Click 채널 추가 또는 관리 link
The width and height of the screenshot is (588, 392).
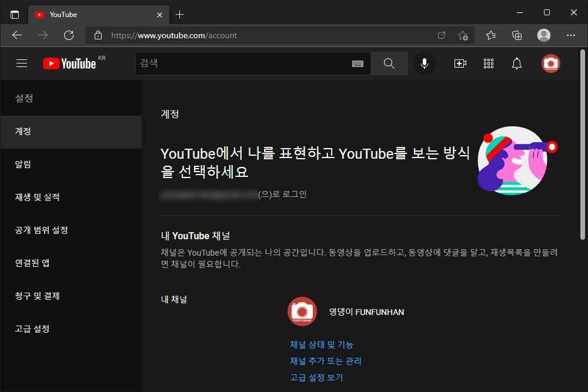coord(326,361)
